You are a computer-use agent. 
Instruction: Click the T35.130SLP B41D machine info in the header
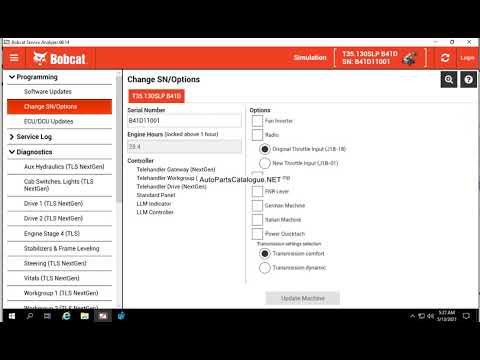370,58
